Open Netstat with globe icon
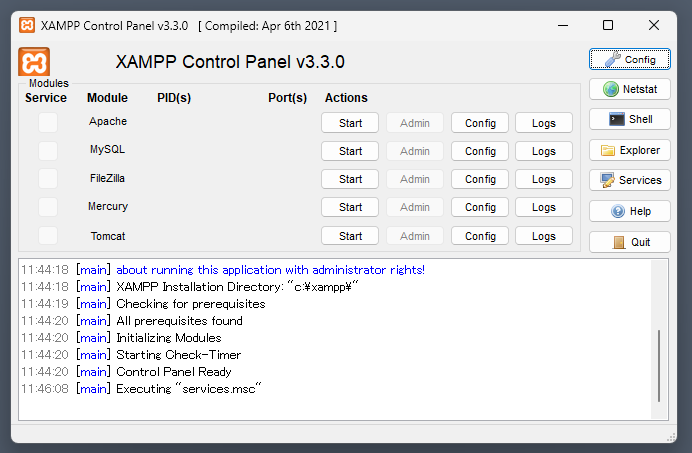 630,89
